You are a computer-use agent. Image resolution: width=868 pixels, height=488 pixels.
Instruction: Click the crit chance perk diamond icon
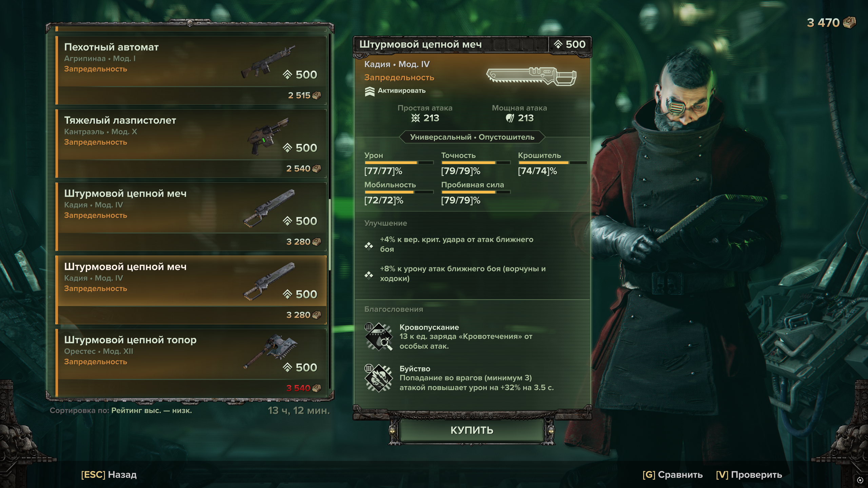[369, 246]
